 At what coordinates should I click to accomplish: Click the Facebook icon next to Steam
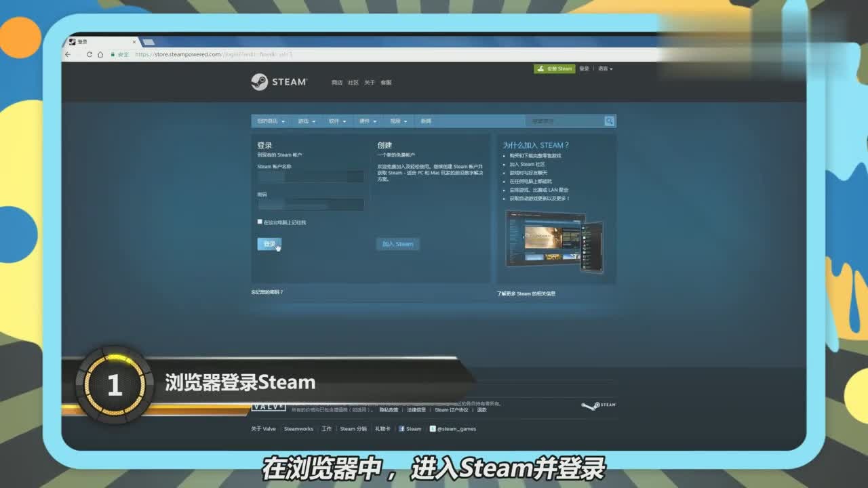401,428
